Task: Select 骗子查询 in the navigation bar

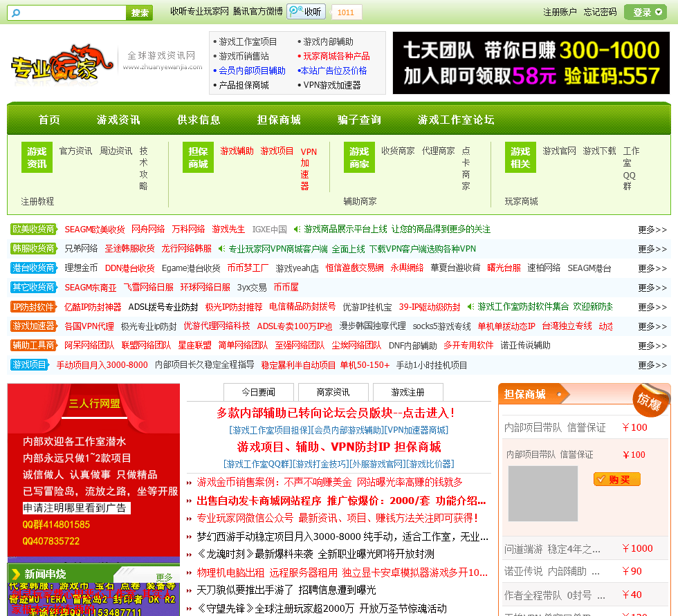Action: click(x=359, y=120)
